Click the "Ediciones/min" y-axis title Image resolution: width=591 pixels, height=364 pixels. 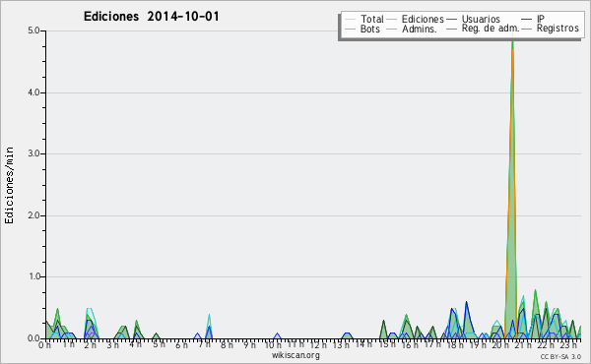click(9, 185)
